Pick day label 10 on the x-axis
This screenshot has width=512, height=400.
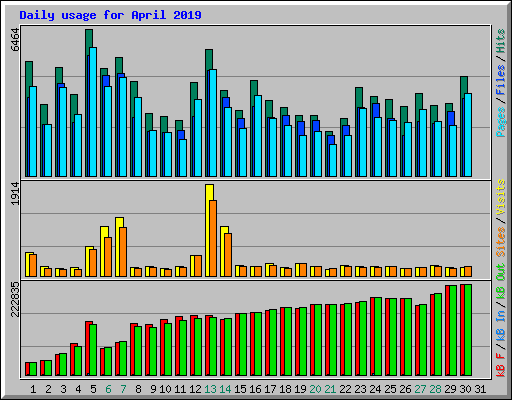165,389
